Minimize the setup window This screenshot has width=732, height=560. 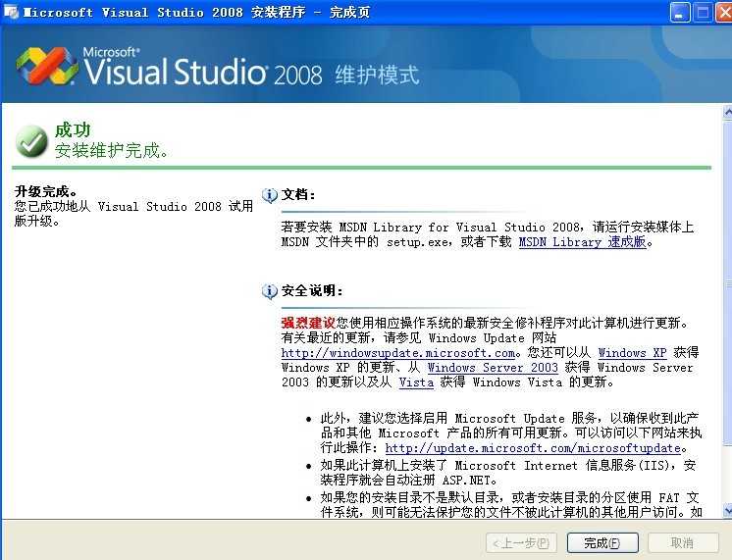point(680,13)
